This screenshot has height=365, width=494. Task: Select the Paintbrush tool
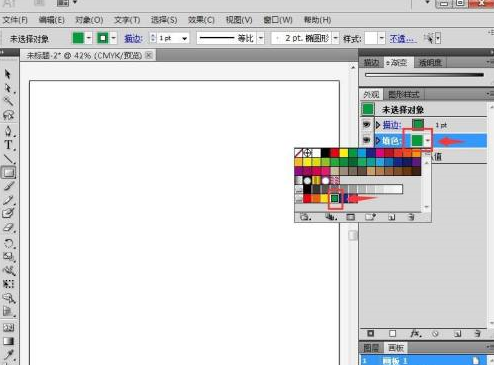pos(8,186)
